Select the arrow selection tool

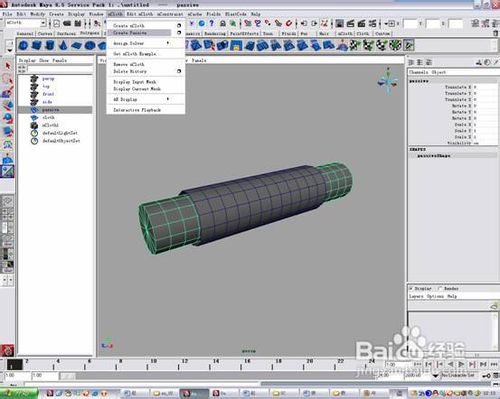[8, 66]
